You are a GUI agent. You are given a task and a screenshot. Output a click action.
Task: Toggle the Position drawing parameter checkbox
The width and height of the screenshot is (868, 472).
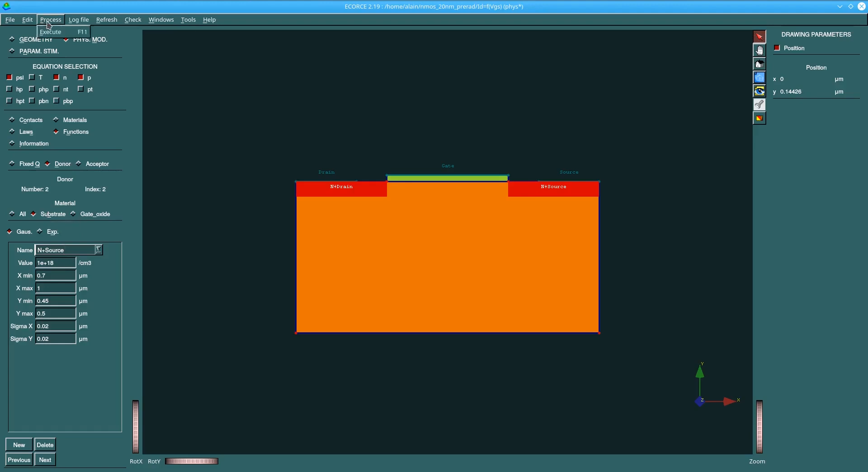(x=777, y=48)
